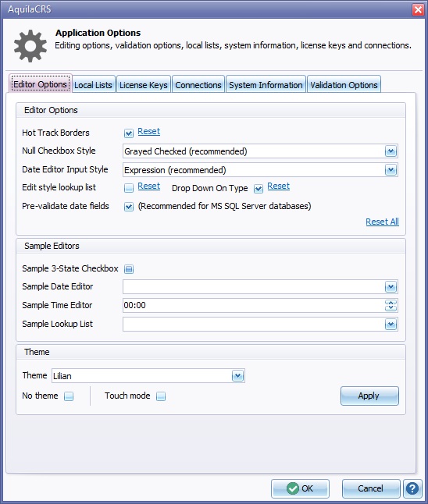Open the Sample Date Editor dropdown arrow
428x504 pixels.
pos(391,286)
